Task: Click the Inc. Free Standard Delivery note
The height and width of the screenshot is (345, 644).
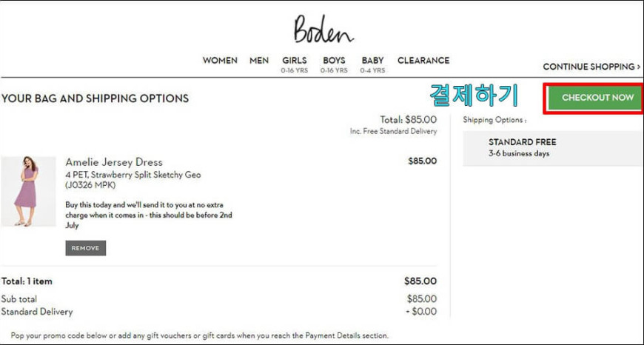Action: tap(394, 132)
